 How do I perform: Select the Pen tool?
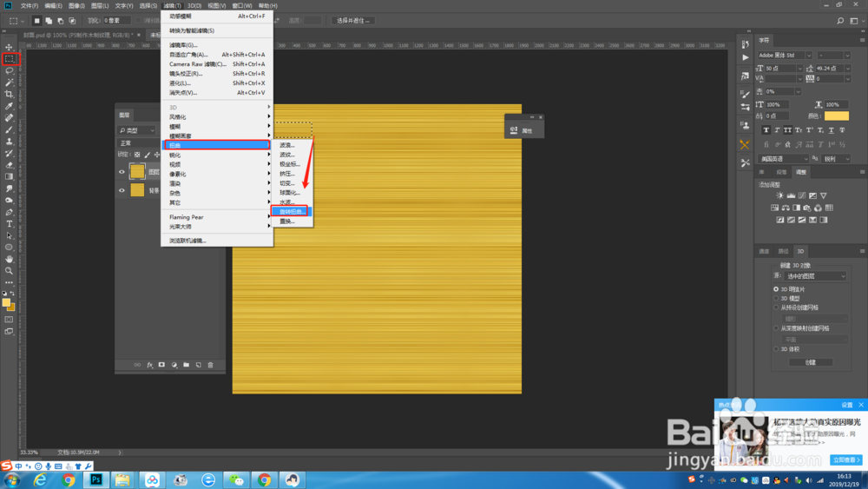point(9,212)
